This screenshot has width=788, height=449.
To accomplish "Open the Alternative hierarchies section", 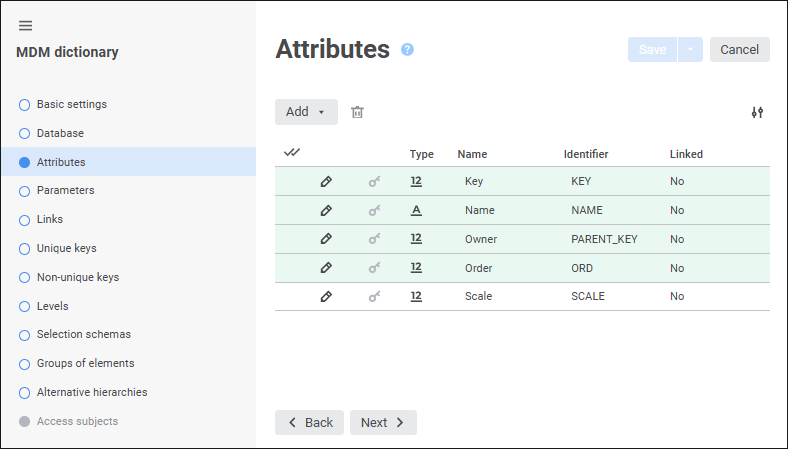I will click(92, 392).
